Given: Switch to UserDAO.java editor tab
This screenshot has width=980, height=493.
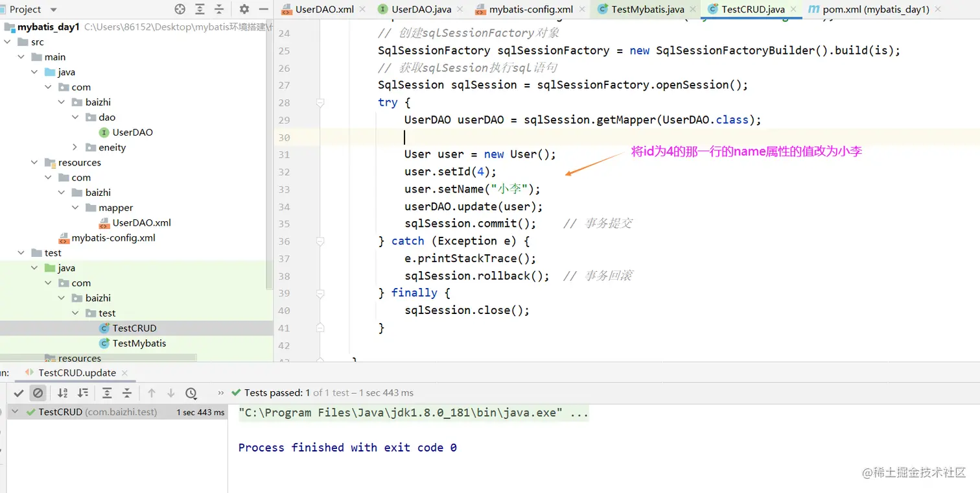Looking at the screenshot, I should 421,9.
